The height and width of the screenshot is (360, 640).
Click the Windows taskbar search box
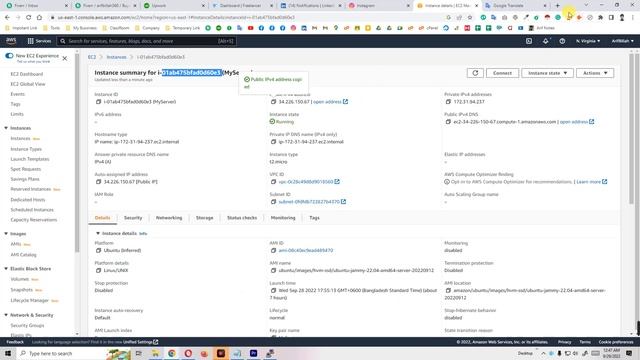coord(61,353)
